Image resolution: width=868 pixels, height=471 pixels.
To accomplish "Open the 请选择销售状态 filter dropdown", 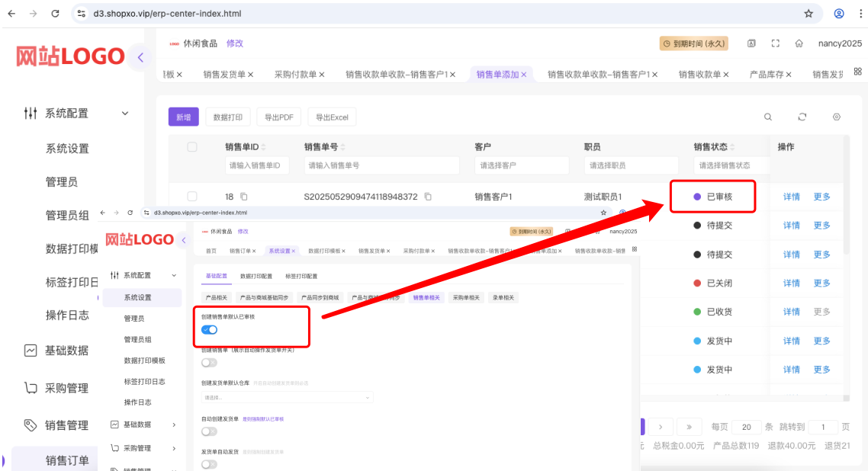I will click(731, 165).
